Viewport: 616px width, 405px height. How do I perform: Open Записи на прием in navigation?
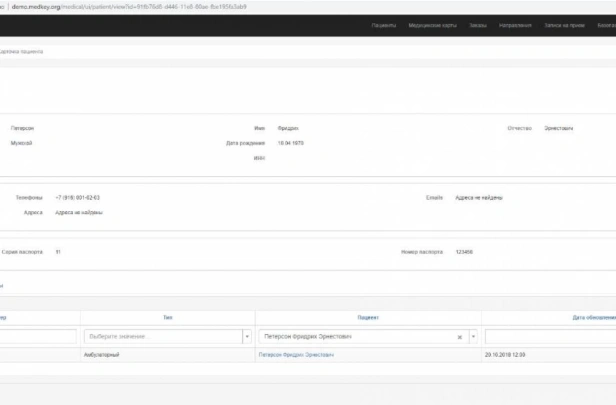[x=565, y=25]
